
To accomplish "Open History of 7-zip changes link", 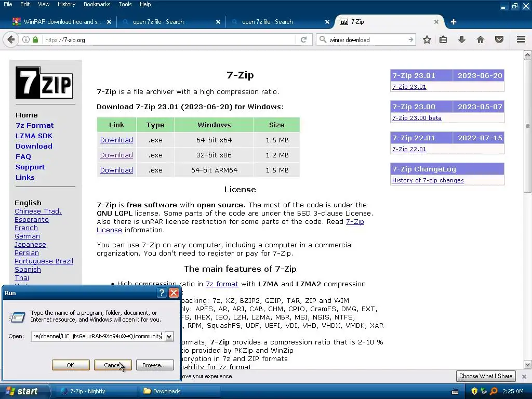I will [x=428, y=180].
